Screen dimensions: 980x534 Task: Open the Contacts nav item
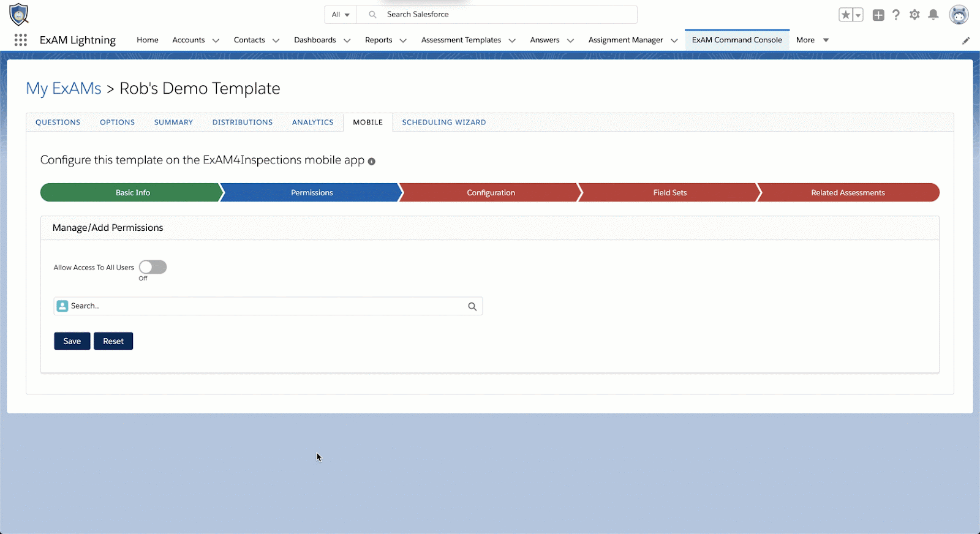coord(249,40)
